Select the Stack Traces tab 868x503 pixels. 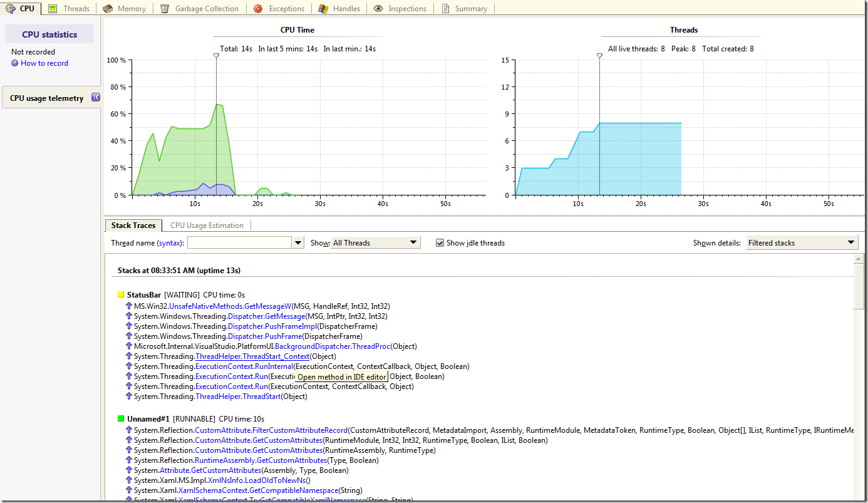click(x=133, y=226)
